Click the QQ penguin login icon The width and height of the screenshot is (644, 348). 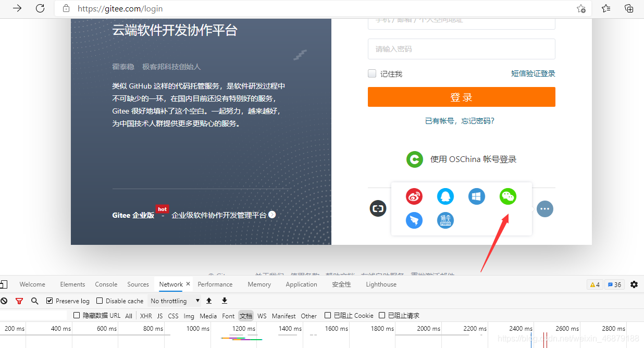point(445,196)
